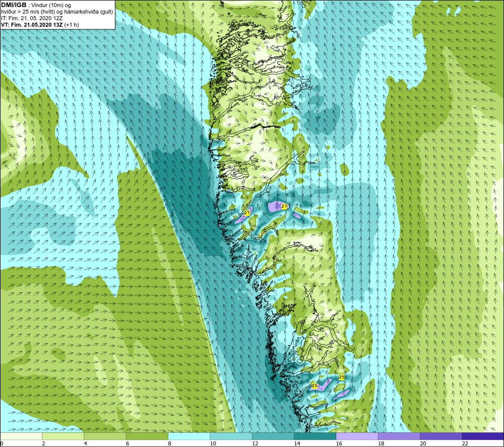Click the scale value '10' under the colorbar
This screenshot has height=447, width=504.
213,443
